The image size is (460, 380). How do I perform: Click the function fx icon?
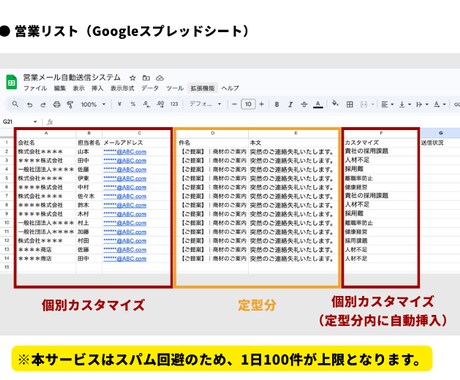(x=50, y=122)
